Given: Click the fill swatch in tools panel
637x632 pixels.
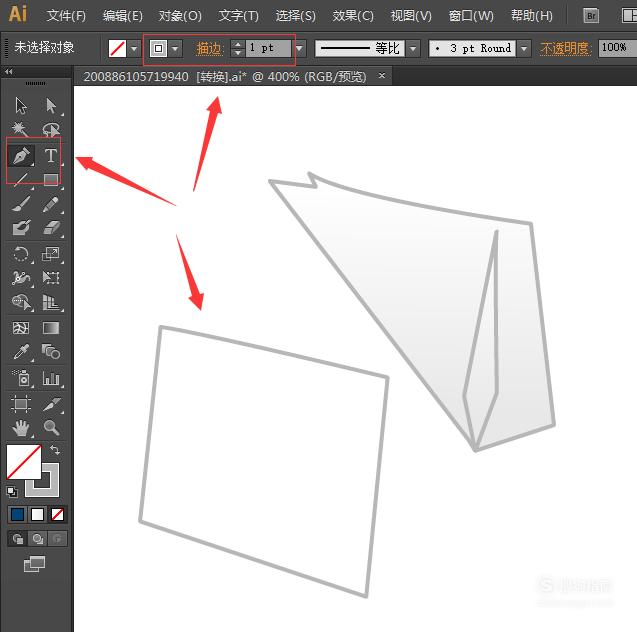Looking at the screenshot, I should (x=24, y=462).
